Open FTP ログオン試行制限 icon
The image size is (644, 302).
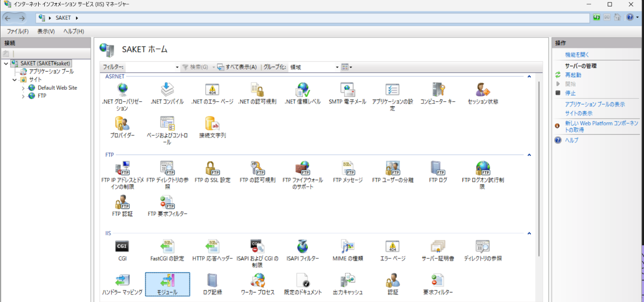pos(483,175)
